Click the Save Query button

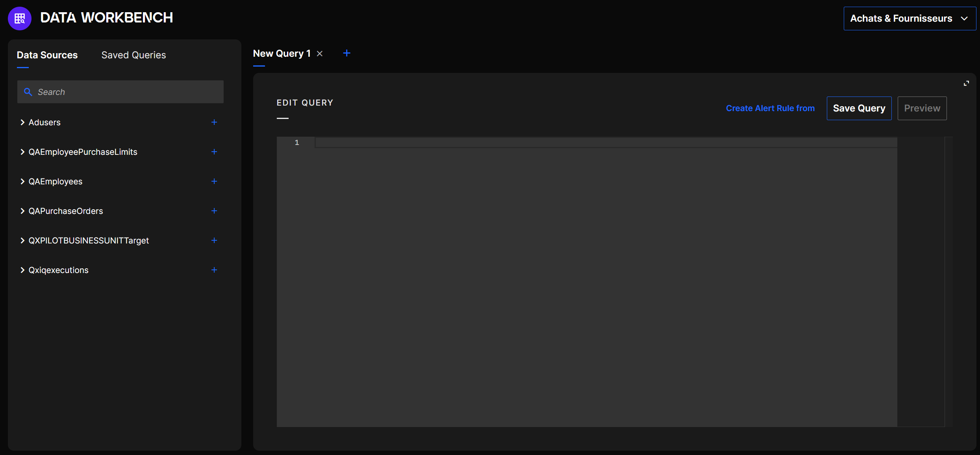tap(859, 108)
